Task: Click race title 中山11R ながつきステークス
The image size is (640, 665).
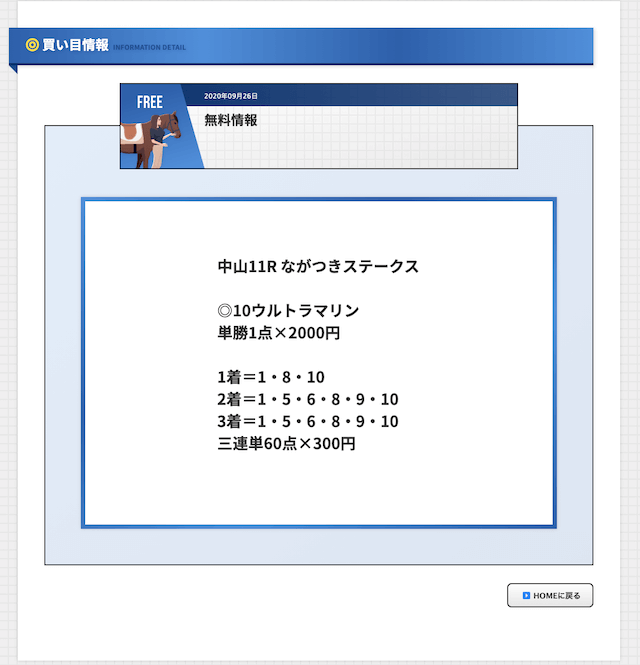Action: 318,266
